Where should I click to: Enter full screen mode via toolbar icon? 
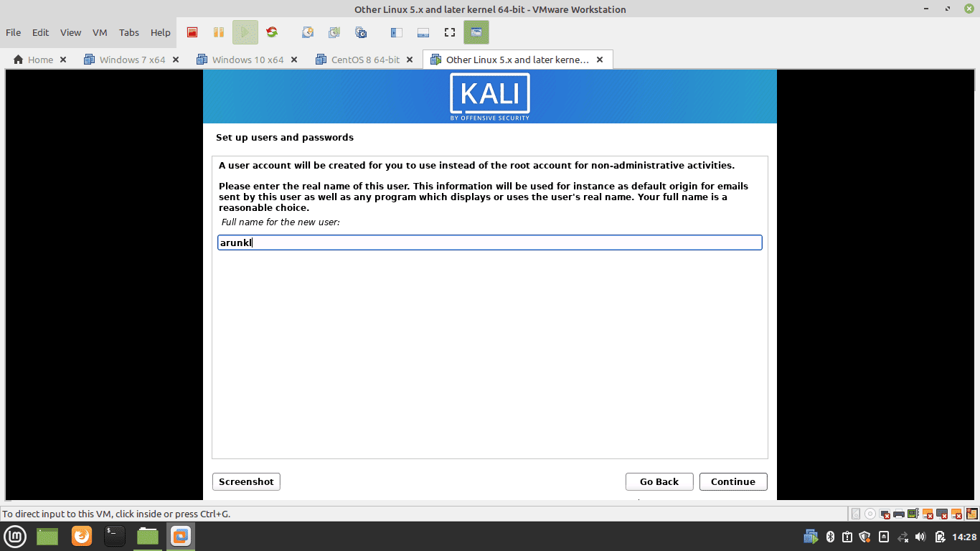[450, 32]
